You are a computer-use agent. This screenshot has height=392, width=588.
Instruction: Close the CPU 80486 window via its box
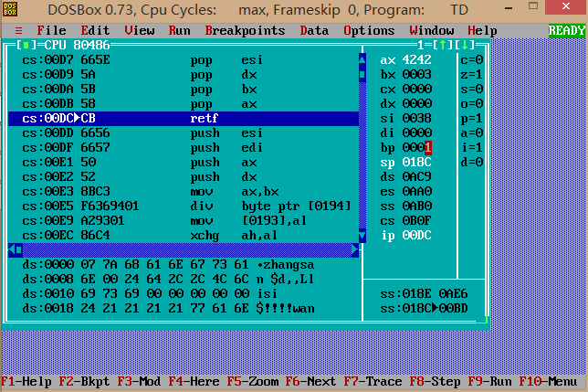coord(26,46)
